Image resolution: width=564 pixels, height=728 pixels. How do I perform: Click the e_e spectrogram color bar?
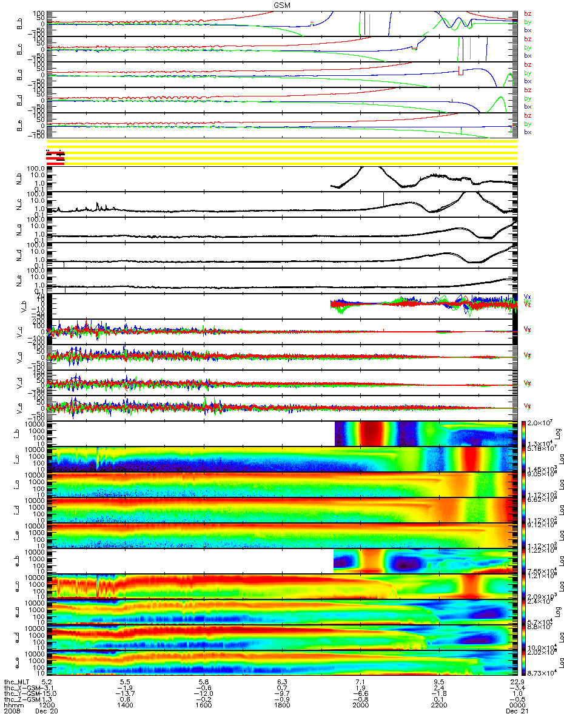524,663
